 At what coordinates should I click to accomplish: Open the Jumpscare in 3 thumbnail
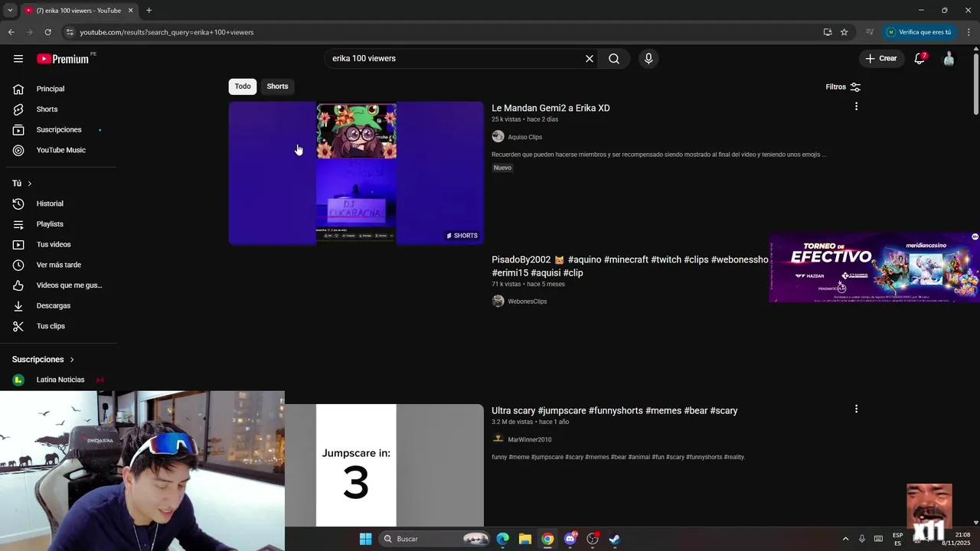coord(384,465)
